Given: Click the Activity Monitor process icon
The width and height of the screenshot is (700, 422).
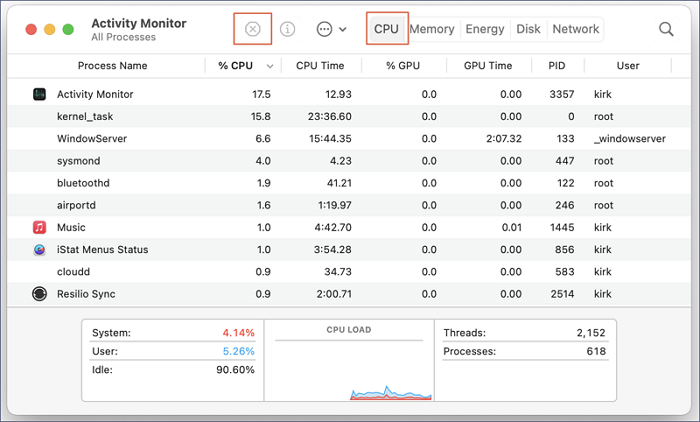Looking at the screenshot, I should pos(39,94).
